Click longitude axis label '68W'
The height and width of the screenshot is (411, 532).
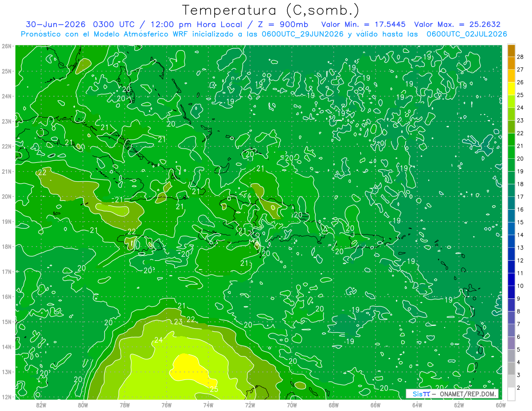333,404
